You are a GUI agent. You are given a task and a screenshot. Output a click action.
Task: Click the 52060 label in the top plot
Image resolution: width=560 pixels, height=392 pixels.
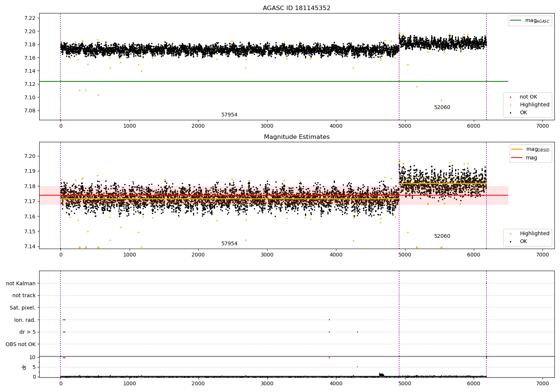(x=442, y=107)
